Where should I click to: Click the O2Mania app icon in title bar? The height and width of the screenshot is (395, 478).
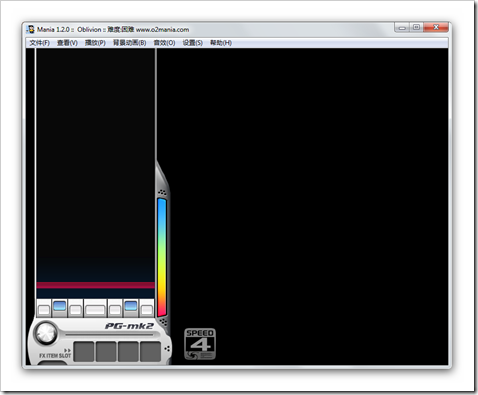tap(31, 29)
